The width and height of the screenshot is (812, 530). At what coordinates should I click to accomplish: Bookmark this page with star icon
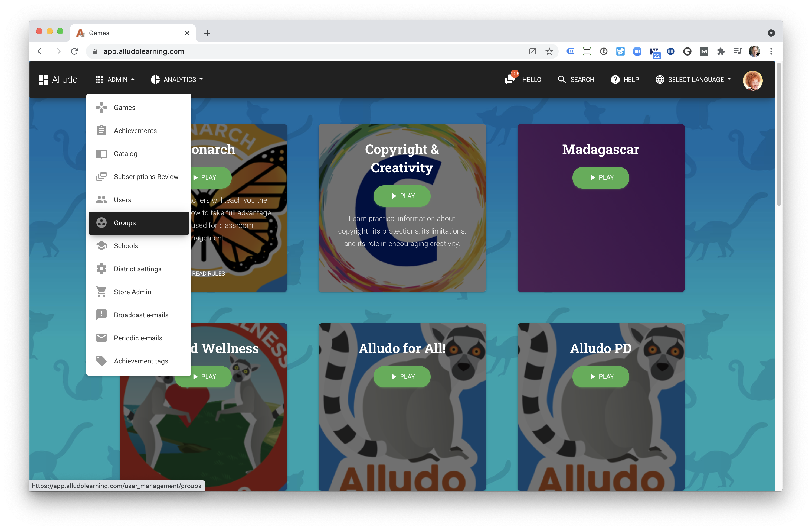(549, 51)
